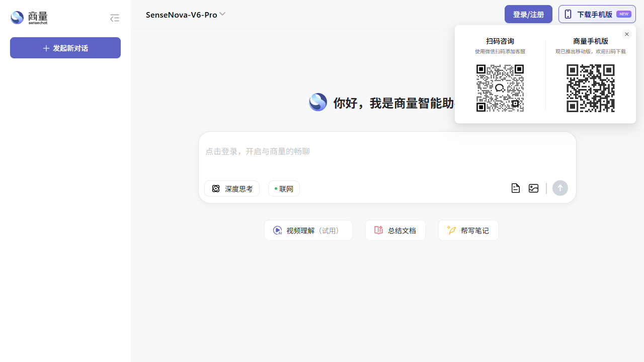Image resolution: width=644 pixels, height=362 pixels.
Task: Close the QR code popup
Action: [x=626, y=34]
